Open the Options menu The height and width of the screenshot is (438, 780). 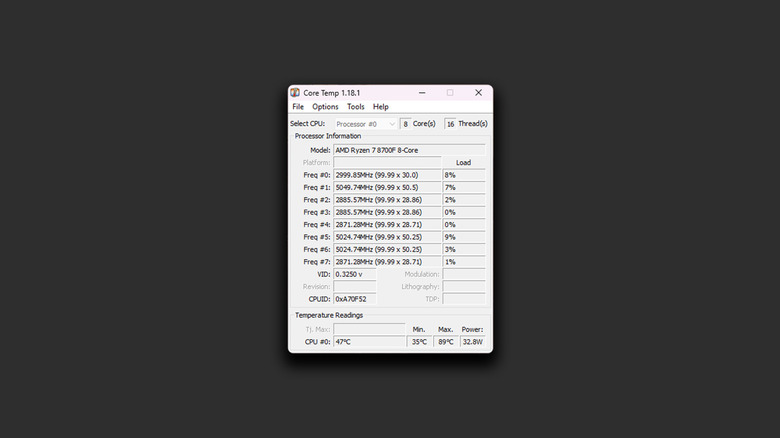coord(325,107)
